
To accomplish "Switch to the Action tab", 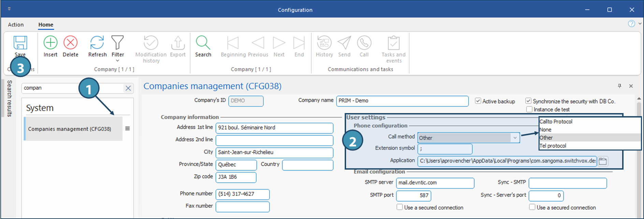I will 16,25.
